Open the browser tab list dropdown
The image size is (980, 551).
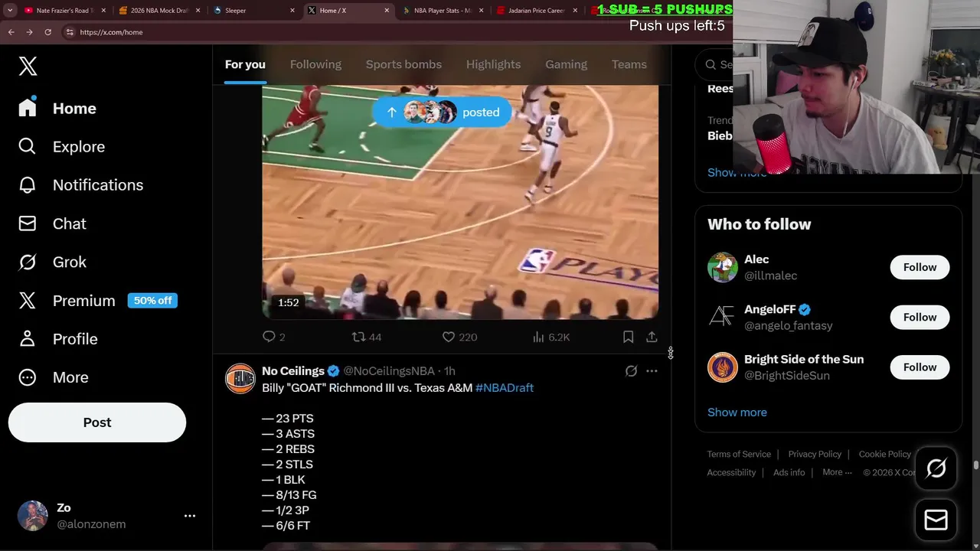pyautogui.click(x=10, y=11)
